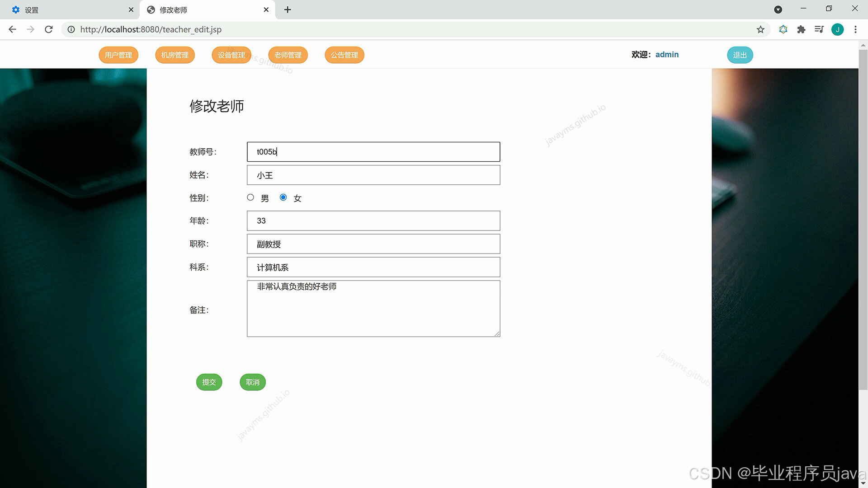Switch to the 设置 tab
This screenshot has height=488, width=868.
pos(70,9)
